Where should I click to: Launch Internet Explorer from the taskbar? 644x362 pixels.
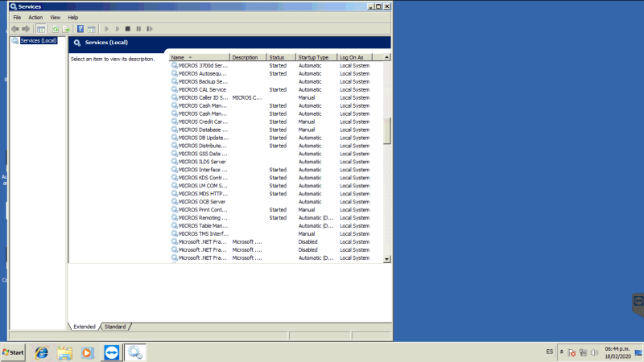point(41,352)
